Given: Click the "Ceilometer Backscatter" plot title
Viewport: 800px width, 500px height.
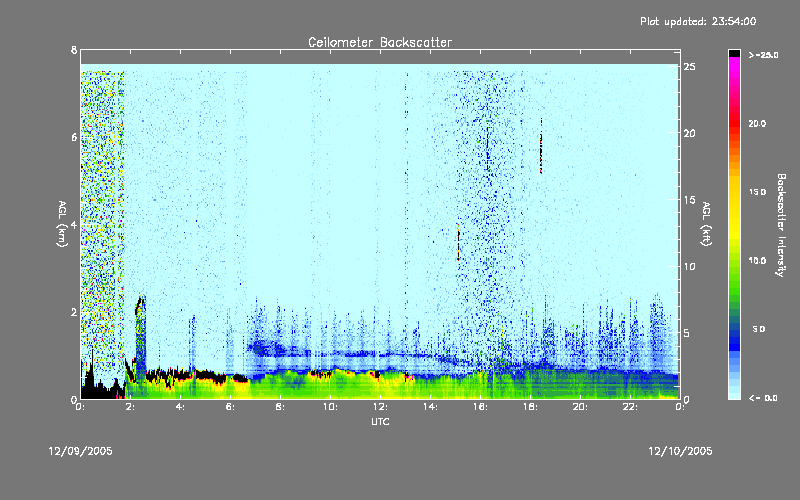Looking at the screenshot, I should coord(380,42).
